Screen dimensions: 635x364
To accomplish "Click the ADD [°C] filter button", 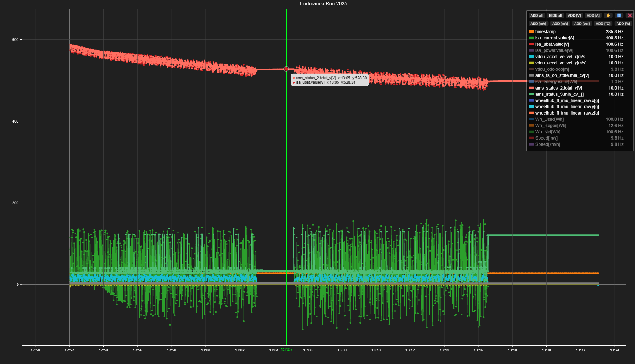I will (x=603, y=23).
